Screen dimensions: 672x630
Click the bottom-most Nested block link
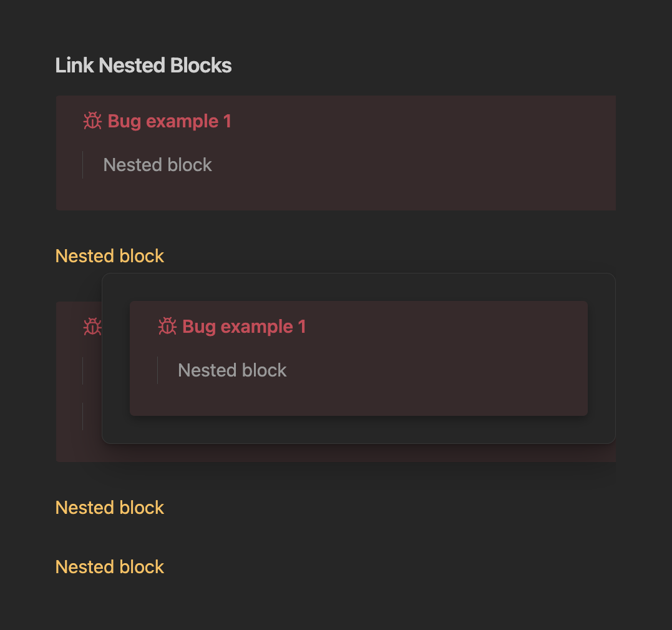(109, 567)
